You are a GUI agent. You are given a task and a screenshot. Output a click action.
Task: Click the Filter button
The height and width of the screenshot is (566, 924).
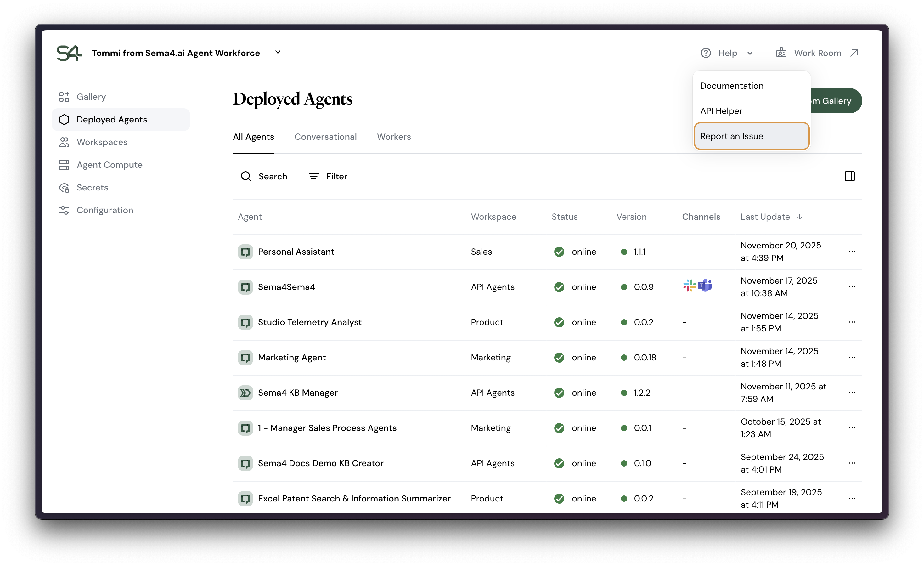[328, 176]
